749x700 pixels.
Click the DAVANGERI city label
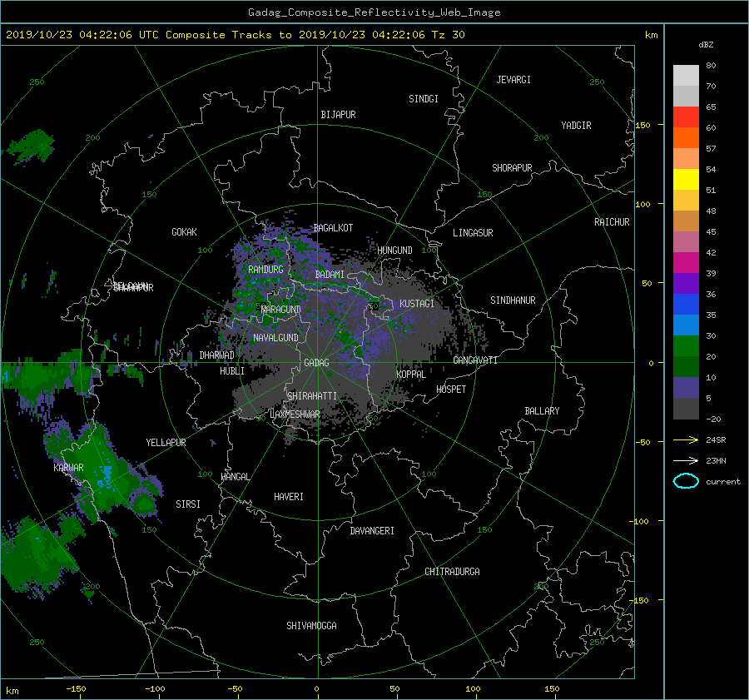372,531
